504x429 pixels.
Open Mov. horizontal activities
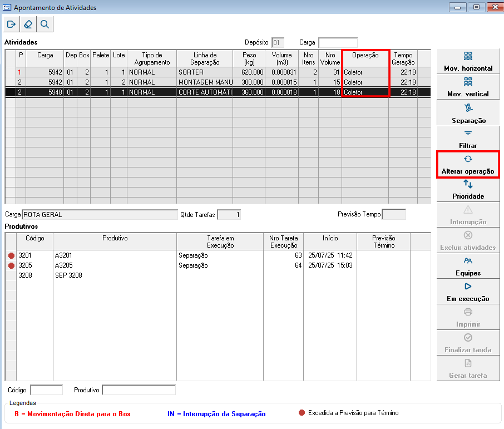pyautogui.click(x=468, y=61)
